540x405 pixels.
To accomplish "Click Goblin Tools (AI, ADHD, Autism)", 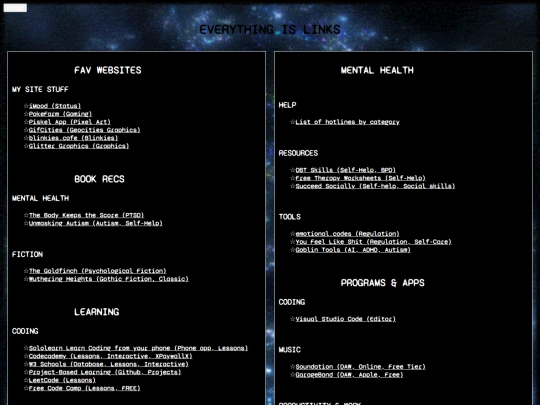I will (x=353, y=250).
